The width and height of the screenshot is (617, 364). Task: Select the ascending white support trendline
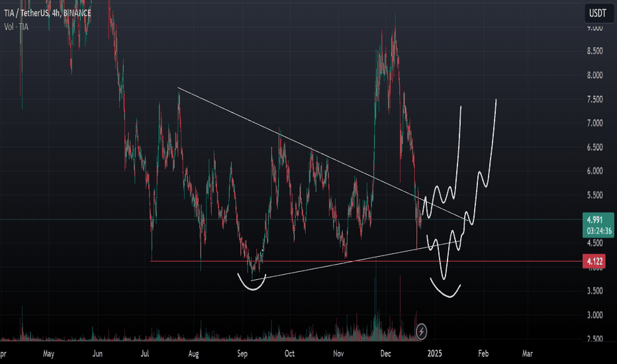pyautogui.click(x=354, y=261)
